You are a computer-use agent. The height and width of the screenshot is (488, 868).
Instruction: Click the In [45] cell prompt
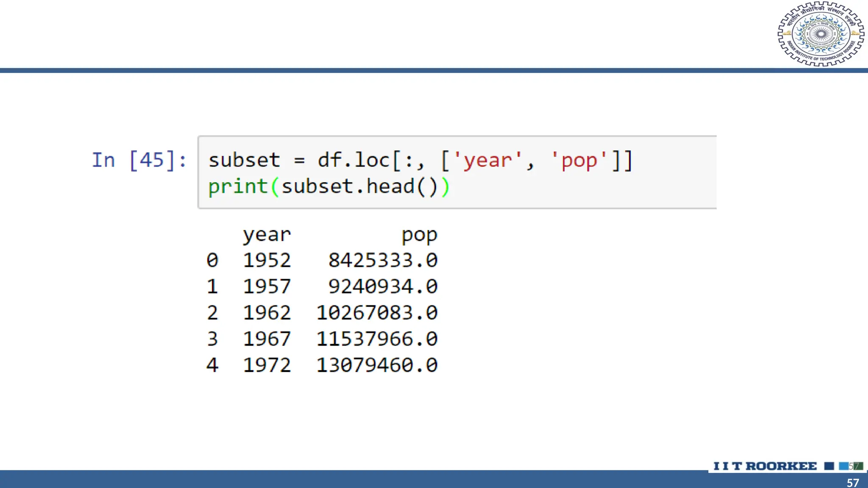139,160
